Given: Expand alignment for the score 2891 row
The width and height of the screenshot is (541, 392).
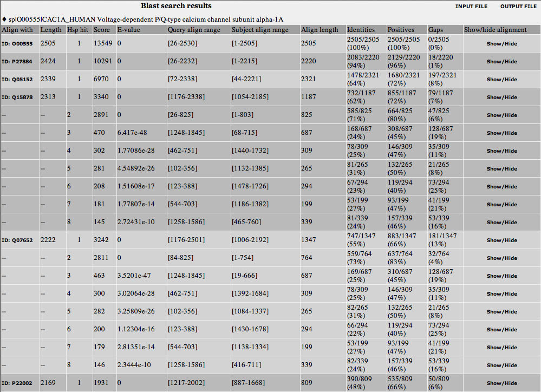Looking at the screenshot, I should [x=501, y=115].
